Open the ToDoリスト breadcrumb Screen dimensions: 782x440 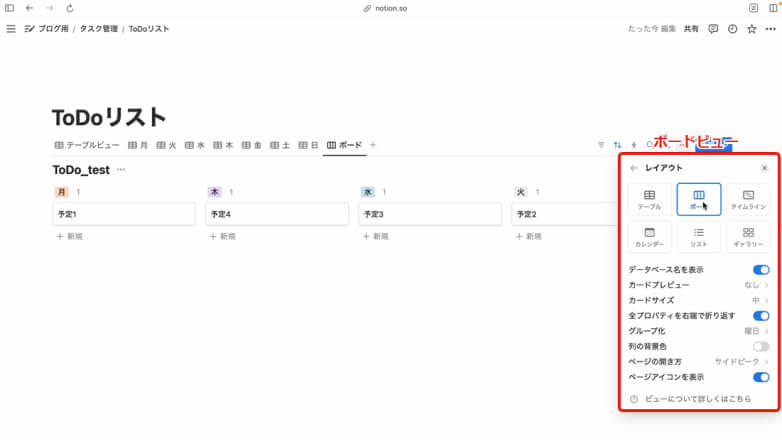pyautogui.click(x=149, y=29)
